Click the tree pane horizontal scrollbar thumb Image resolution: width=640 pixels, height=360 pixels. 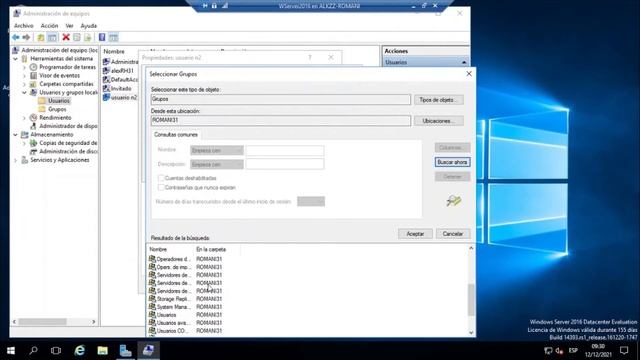click(x=42, y=322)
